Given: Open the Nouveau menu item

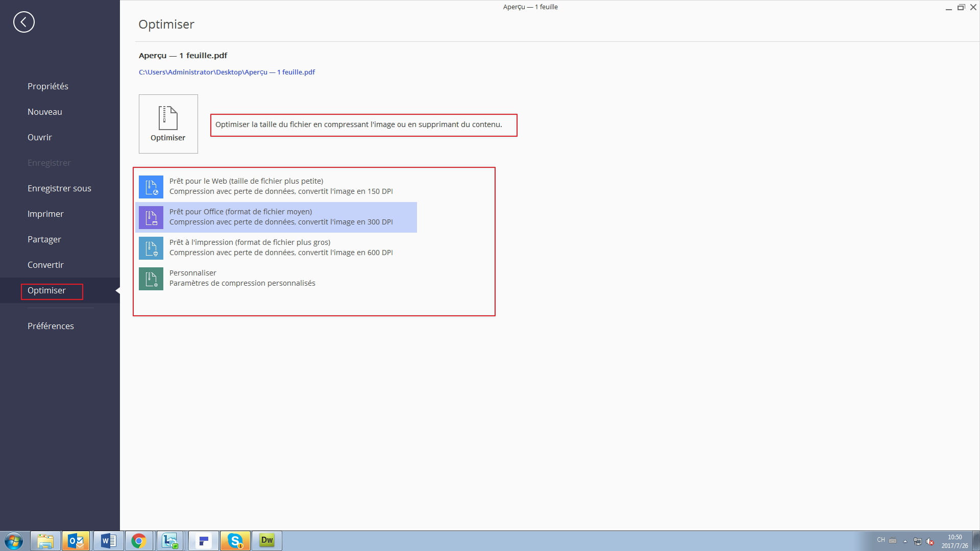Looking at the screenshot, I should point(45,112).
